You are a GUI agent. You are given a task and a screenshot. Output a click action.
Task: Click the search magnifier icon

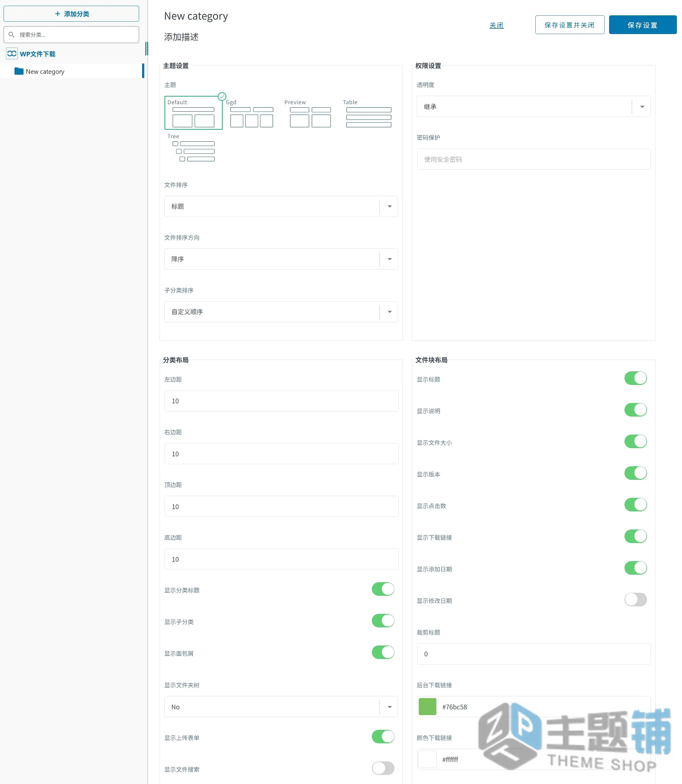(x=11, y=35)
